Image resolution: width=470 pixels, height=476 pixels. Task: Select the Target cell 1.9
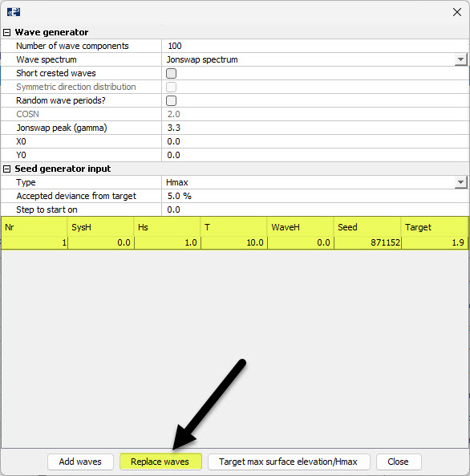point(435,242)
